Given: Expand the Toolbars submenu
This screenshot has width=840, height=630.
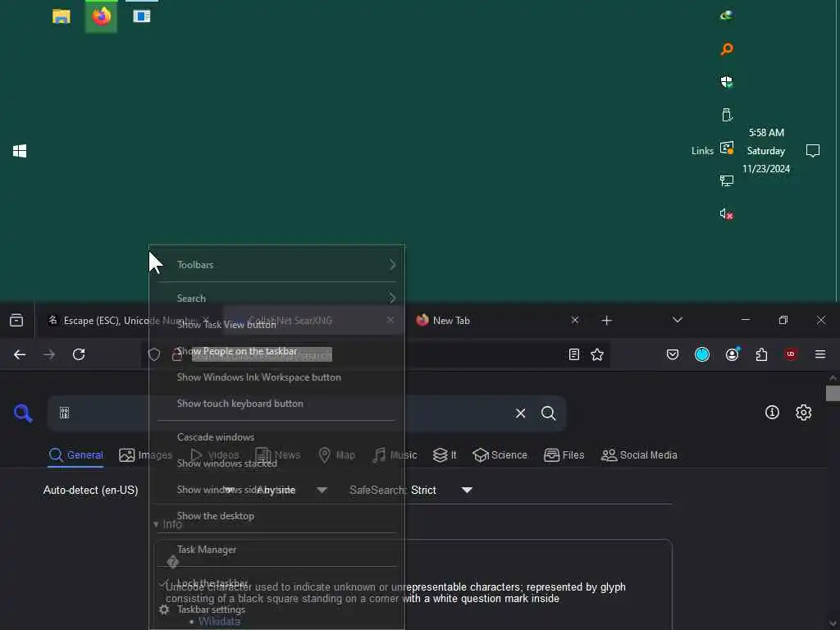Looking at the screenshot, I should pyautogui.click(x=276, y=265).
